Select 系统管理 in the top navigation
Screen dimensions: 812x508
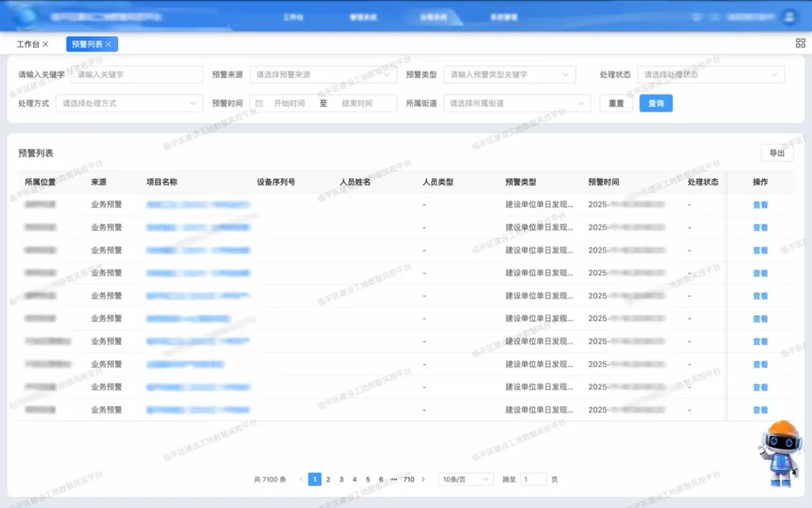503,17
